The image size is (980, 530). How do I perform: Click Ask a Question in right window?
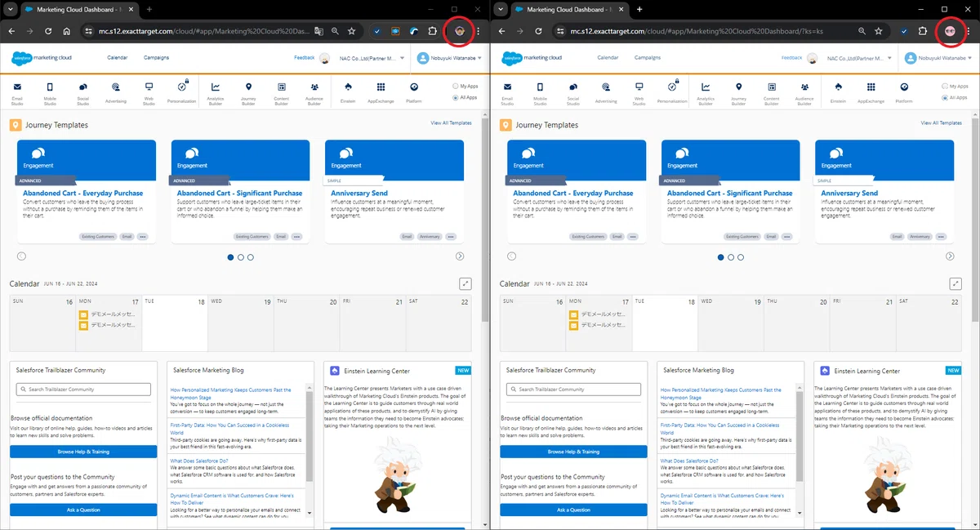point(573,510)
